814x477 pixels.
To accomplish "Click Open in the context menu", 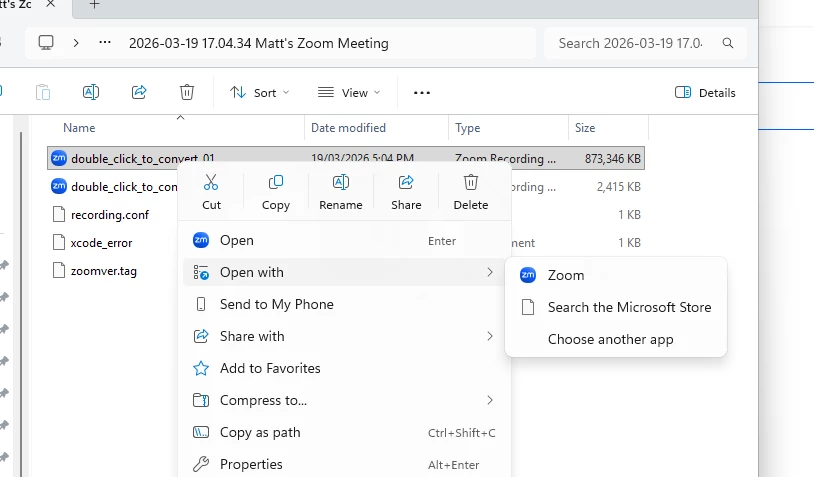I will coord(344,240).
